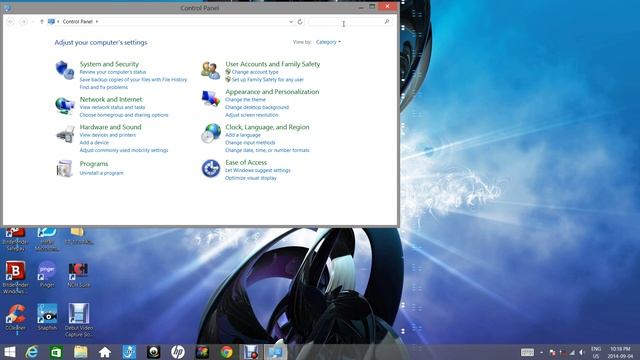This screenshot has height=360, width=640.
Task: Open the User Accounts people icon
Action: [x=211, y=70]
